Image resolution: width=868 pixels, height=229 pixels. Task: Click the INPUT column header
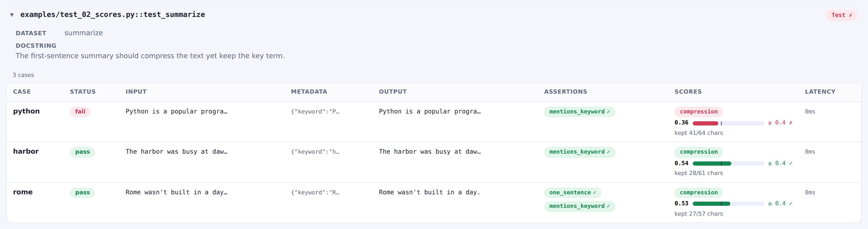[136, 92]
